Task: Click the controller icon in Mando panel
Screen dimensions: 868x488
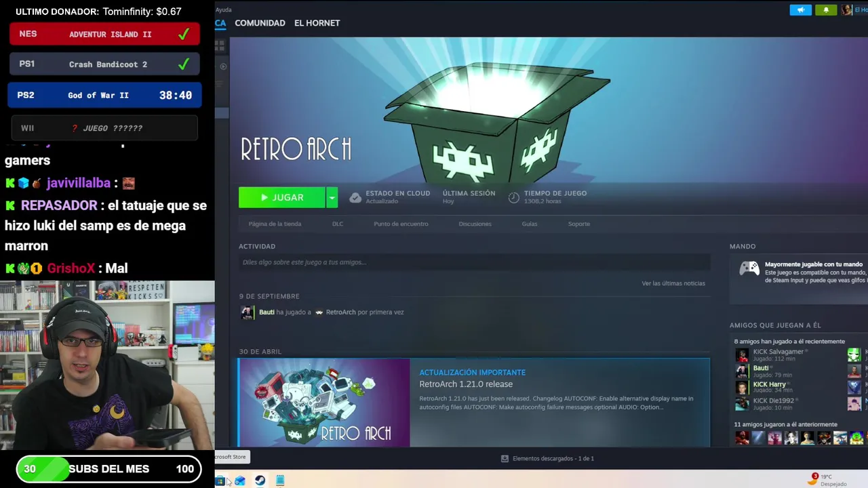Action: (x=749, y=268)
